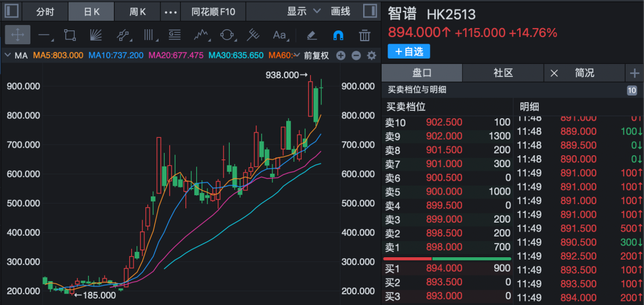Toggle the left sidebar panel

pyautogui.click(x=11, y=11)
